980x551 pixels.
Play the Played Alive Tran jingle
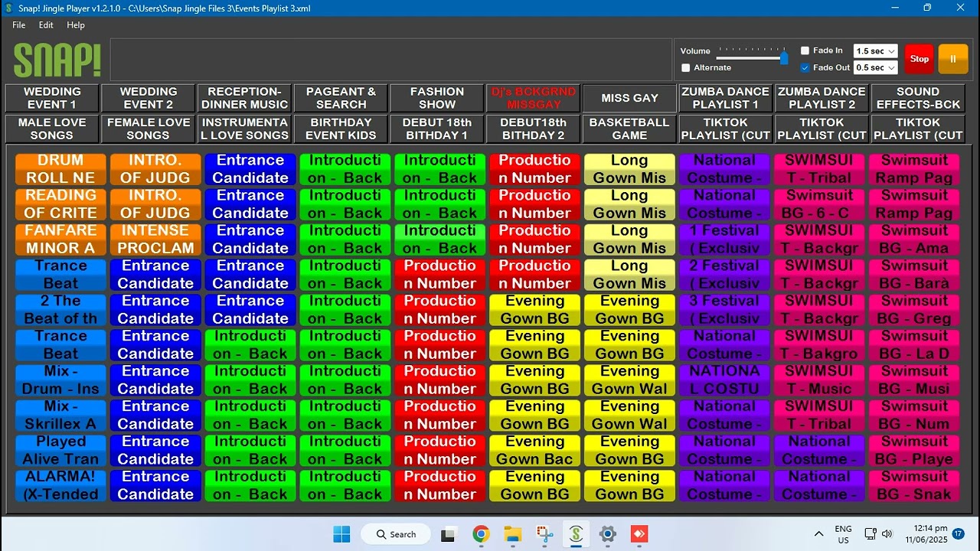60,451
